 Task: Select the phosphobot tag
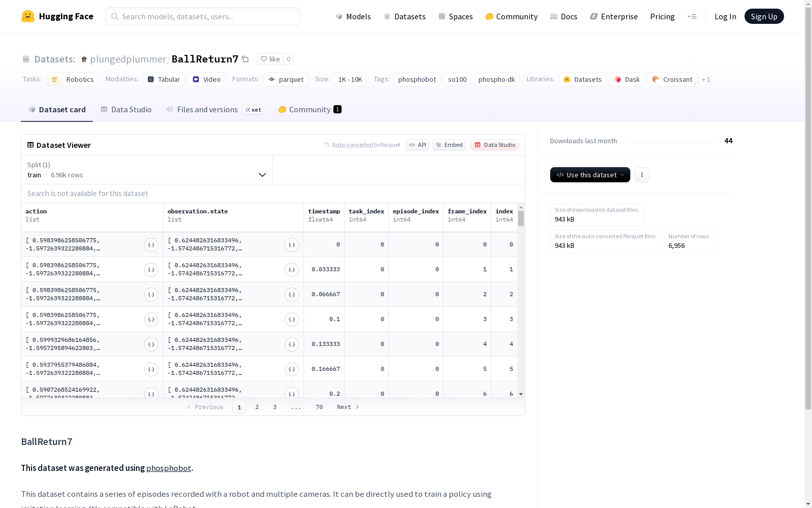click(x=417, y=79)
